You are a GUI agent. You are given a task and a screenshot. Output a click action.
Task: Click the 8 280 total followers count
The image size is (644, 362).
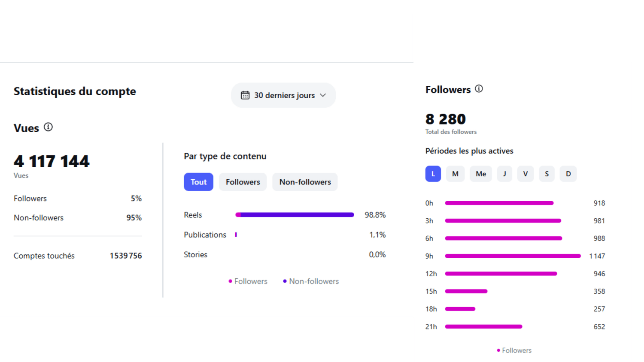[446, 119]
